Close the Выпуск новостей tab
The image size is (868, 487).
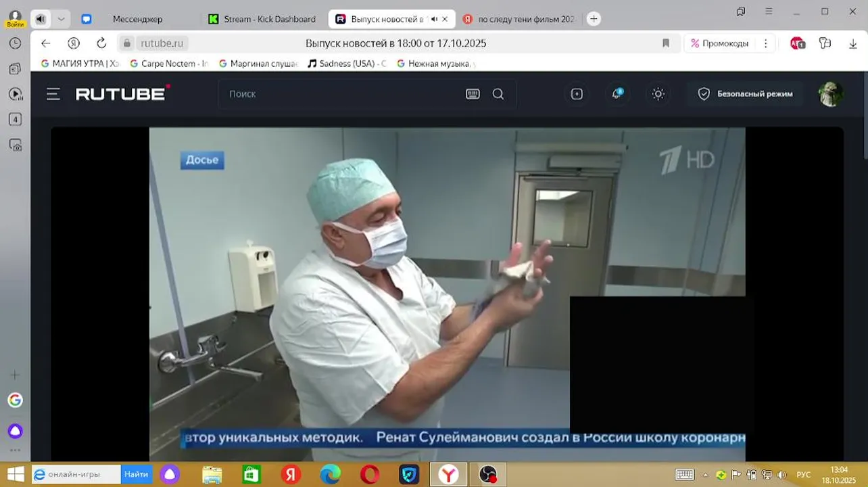click(x=445, y=19)
